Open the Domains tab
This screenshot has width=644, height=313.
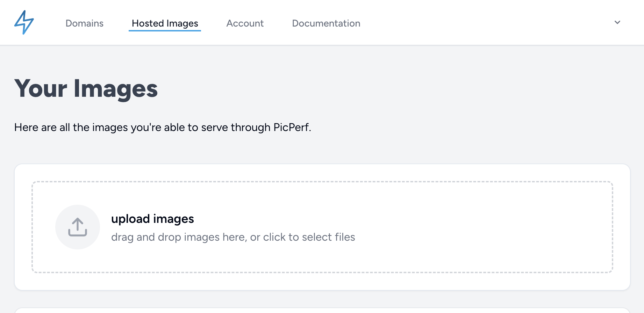[84, 23]
